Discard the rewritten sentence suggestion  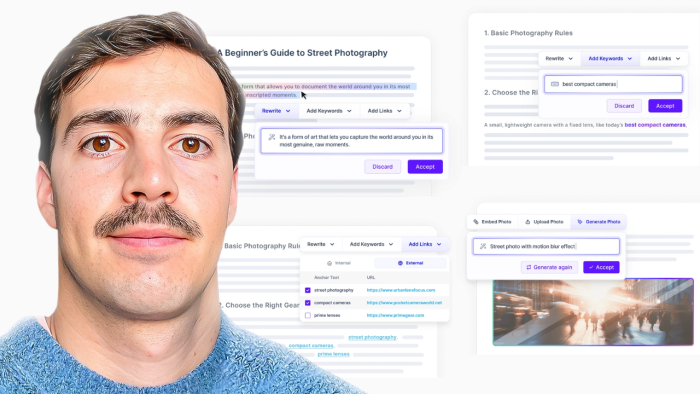383,167
